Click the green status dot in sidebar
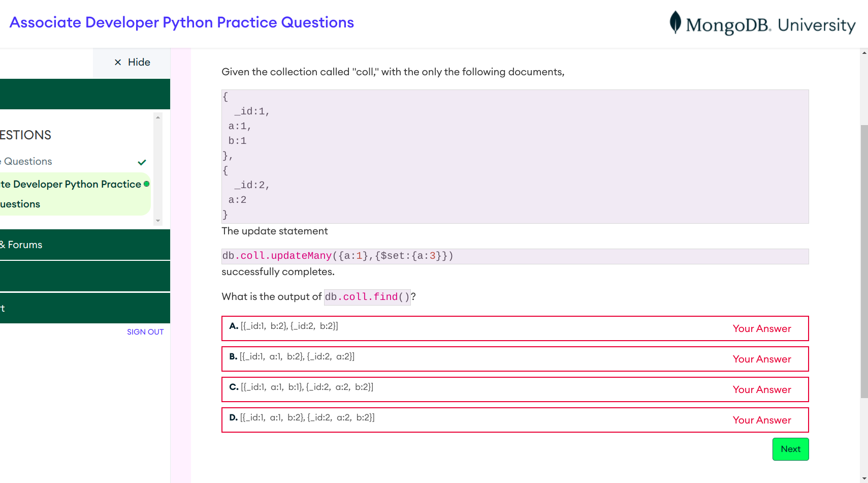 [x=147, y=184]
